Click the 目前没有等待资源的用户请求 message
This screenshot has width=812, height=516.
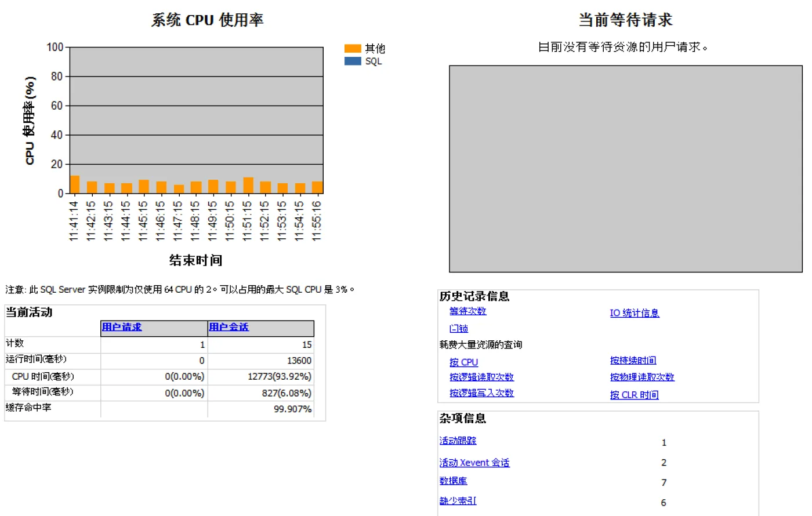tap(623, 47)
